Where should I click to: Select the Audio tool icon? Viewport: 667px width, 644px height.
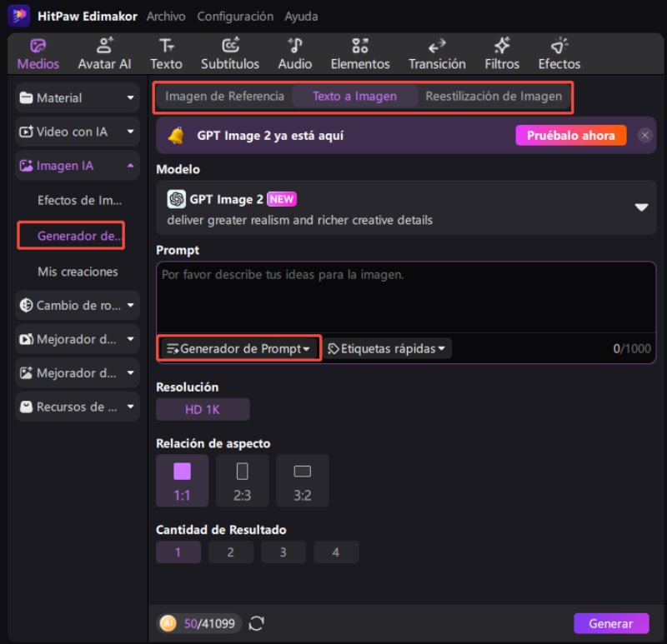pos(295,45)
